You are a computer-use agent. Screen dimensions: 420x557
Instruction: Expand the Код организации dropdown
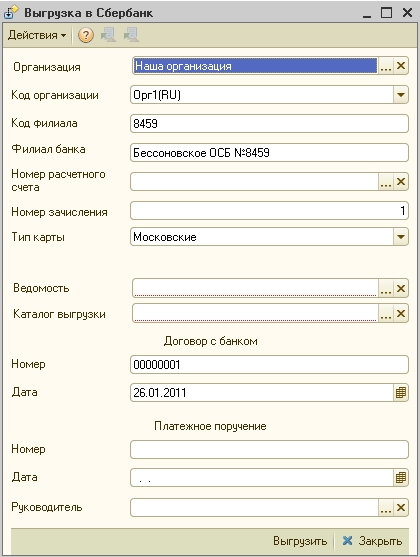pyautogui.click(x=400, y=95)
